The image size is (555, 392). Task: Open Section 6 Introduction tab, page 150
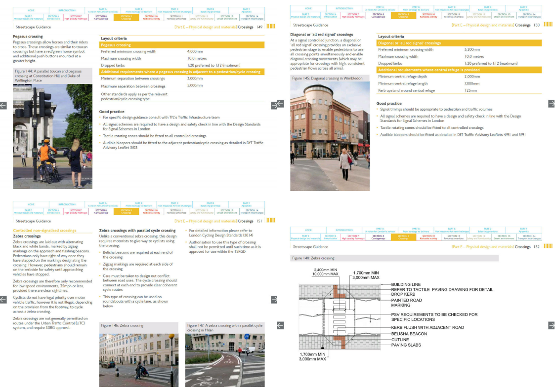[x=331, y=16]
